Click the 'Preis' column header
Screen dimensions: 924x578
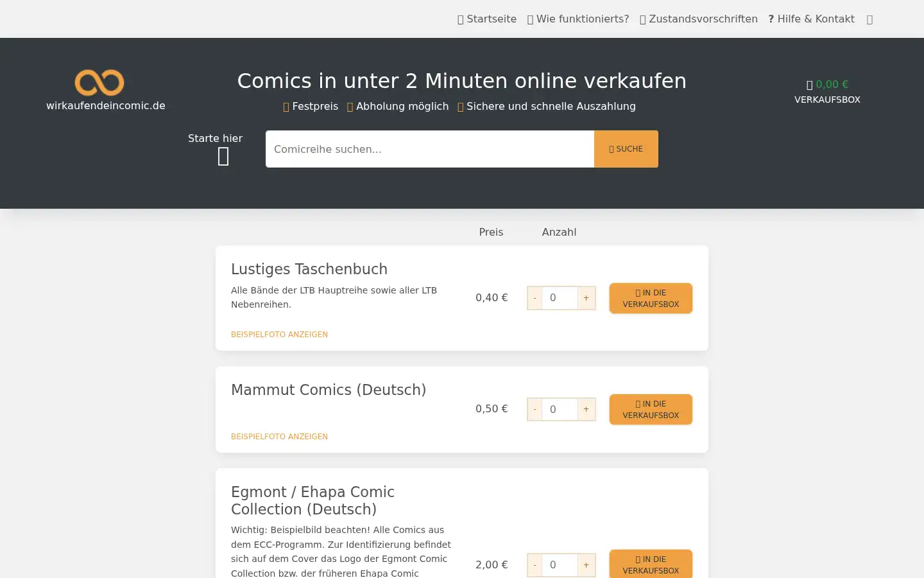(491, 232)
